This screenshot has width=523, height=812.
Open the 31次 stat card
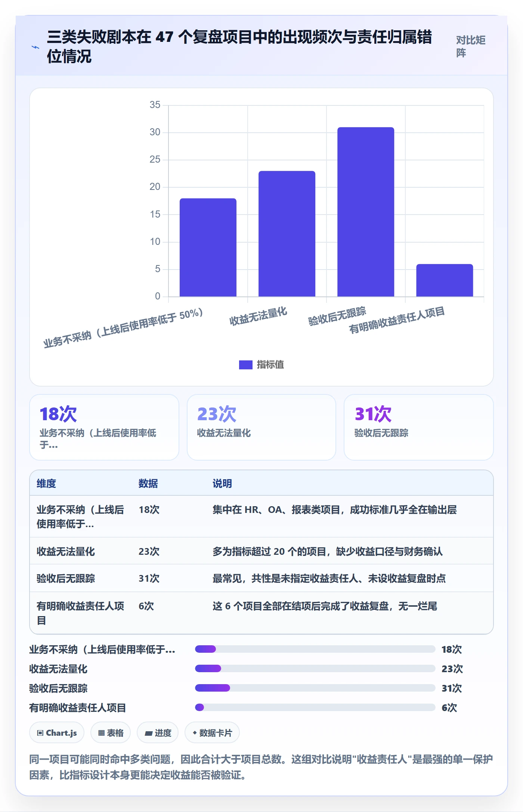419,427
